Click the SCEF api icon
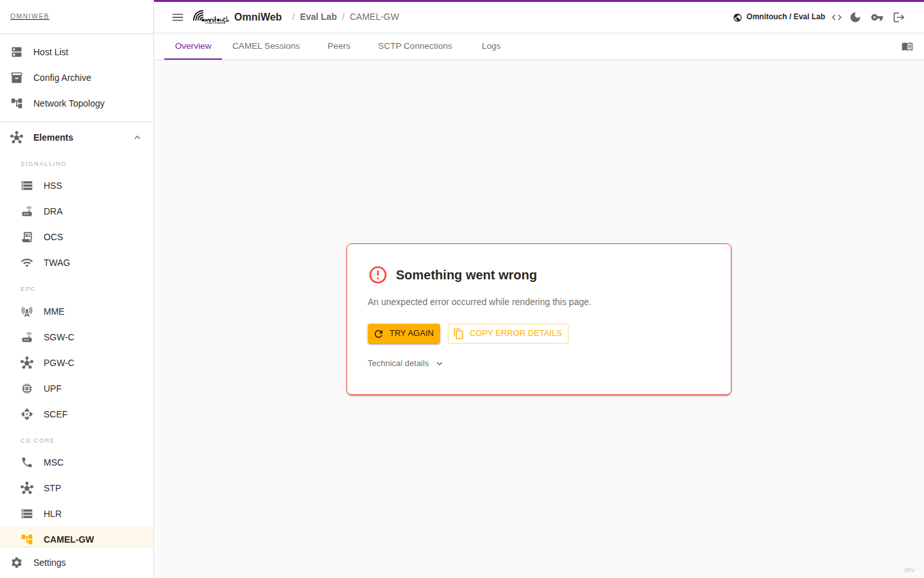This screenshot has width=924, height=578. [x=27, y=414]
